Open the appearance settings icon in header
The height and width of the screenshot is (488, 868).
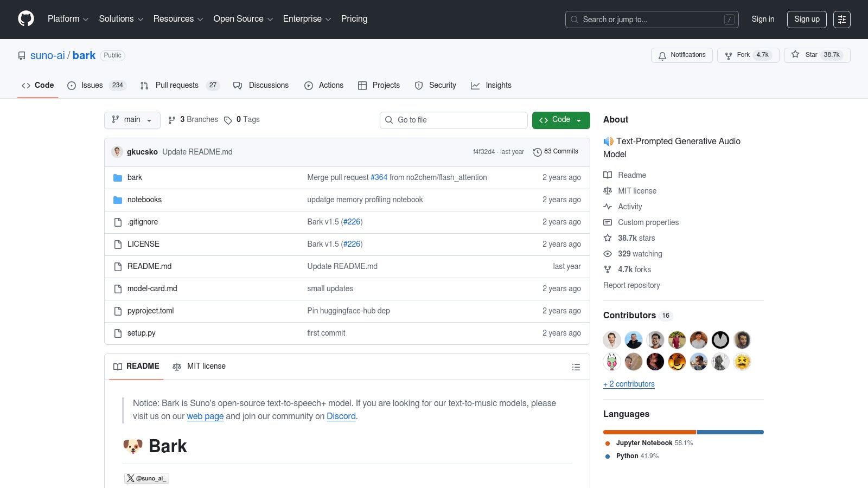[841, 20]
